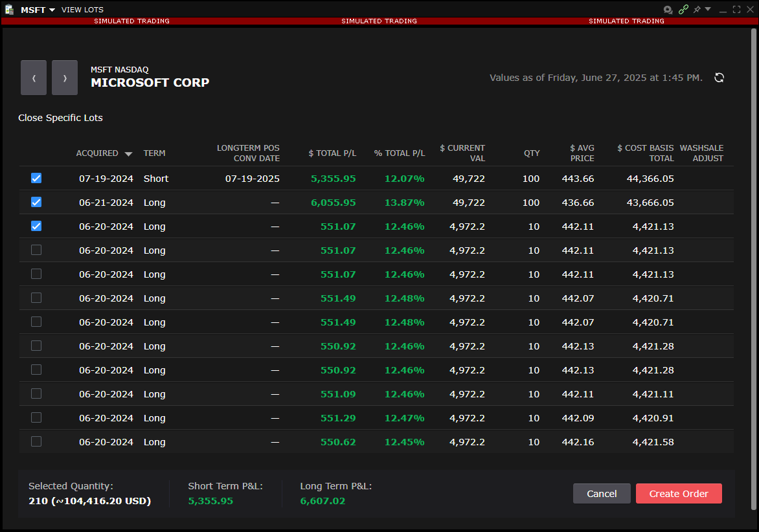This screenshot has width=759, height=532.
Task: Uncheck the lot acquired 07-19-2024
Action: pos(36,179)
